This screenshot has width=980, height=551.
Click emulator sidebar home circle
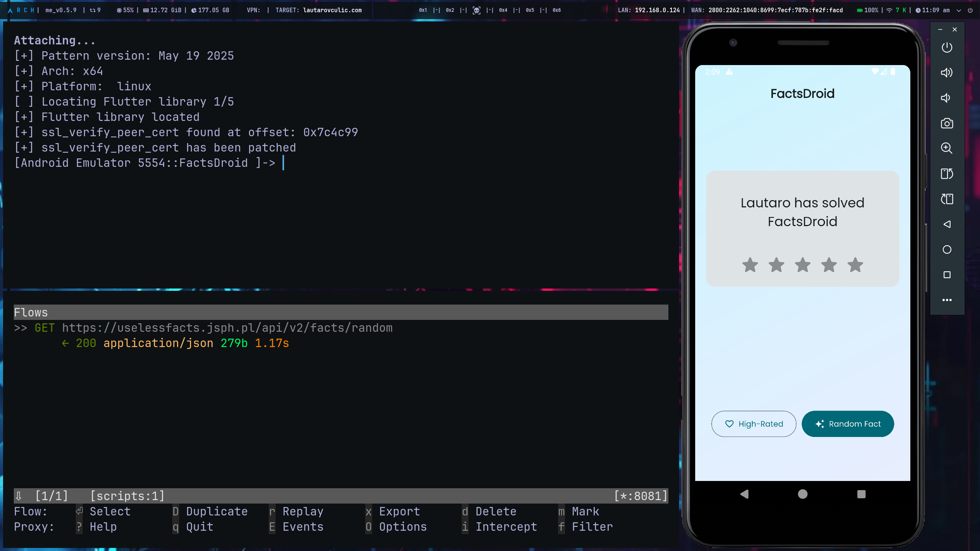(x=947, y=249)
